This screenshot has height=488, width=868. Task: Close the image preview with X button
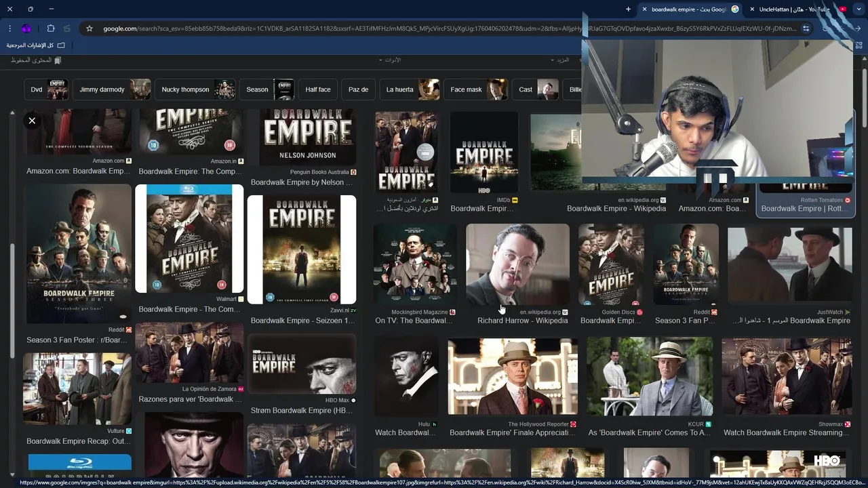(x=32, y=121)
